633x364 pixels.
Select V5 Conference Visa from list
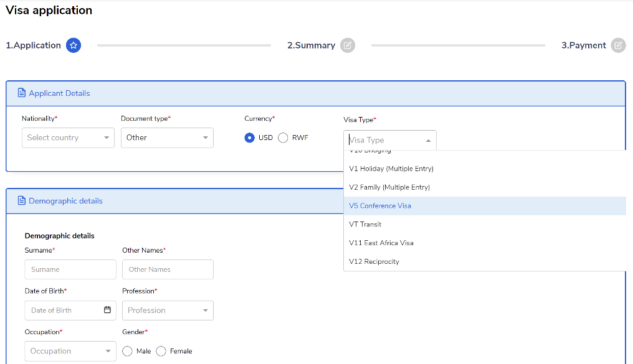click(380, 206)
